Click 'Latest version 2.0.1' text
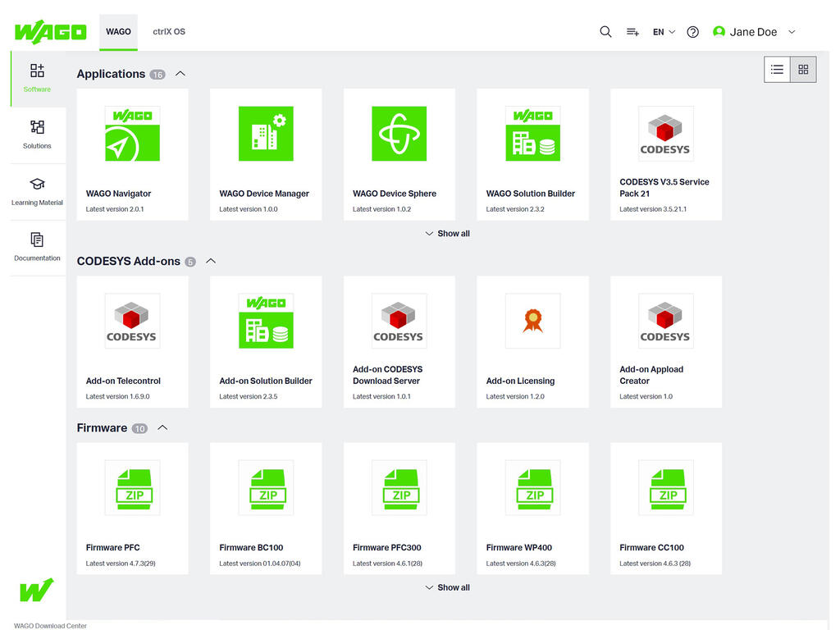Image resolution: width=840 pixels, height=630 pixels. pyautogui.click(x=115, y=209)
